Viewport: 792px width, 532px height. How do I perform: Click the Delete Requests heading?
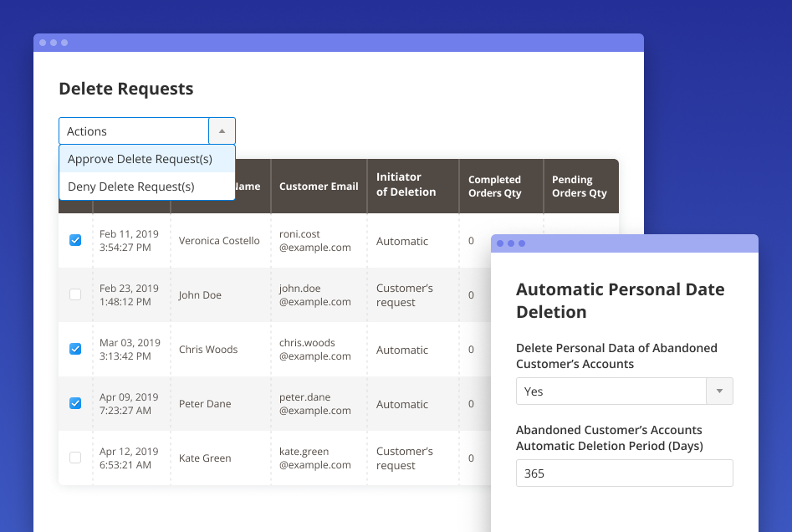(x=125, y=89)
